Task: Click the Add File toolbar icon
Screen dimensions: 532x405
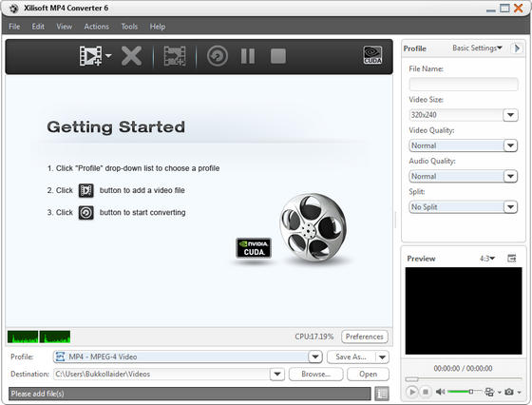Action: tap(90, 56)
